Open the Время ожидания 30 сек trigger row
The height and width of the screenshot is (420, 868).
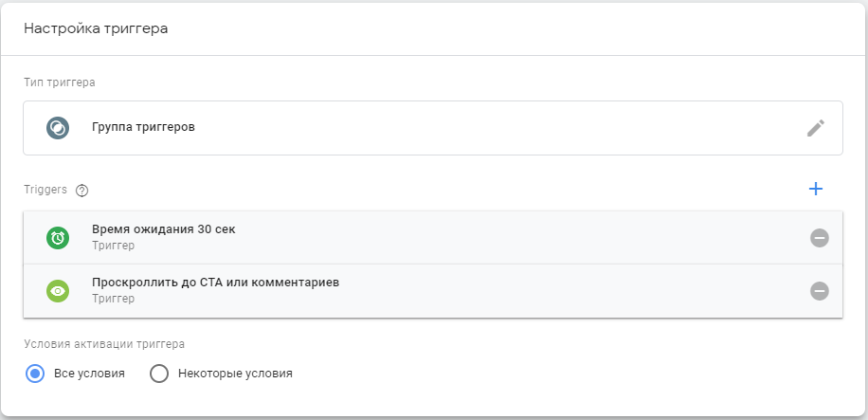pyautogui.click(x=433, y=238)
